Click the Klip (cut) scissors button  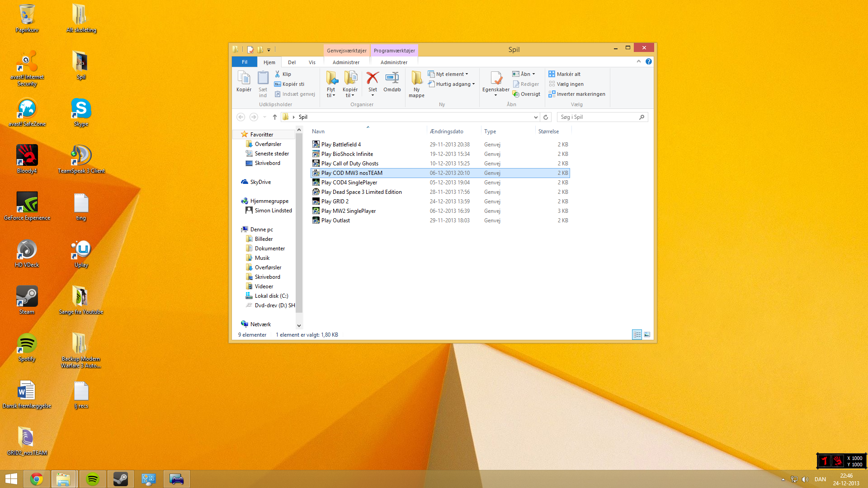coord(283,74)
